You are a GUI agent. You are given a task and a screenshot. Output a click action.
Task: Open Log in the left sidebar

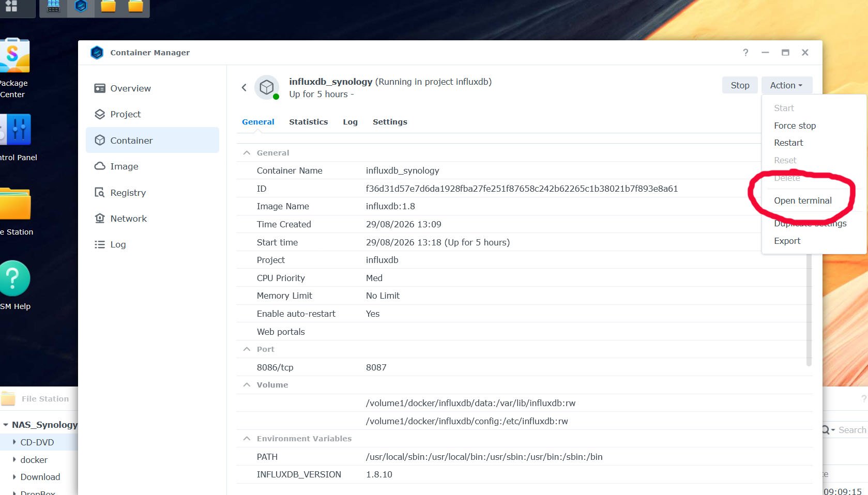pos(153,244)
